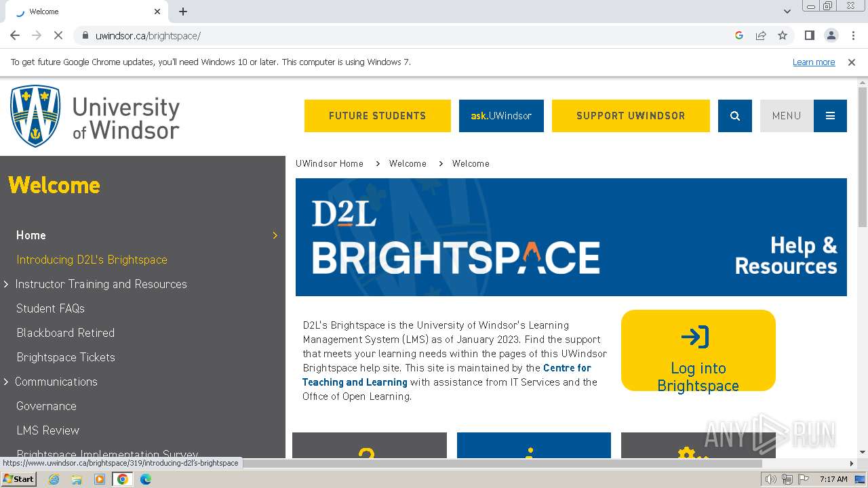Click the Log into Brightspace arrow icon
The width and height of the screenshot is (868, 488).
[695, 337]
